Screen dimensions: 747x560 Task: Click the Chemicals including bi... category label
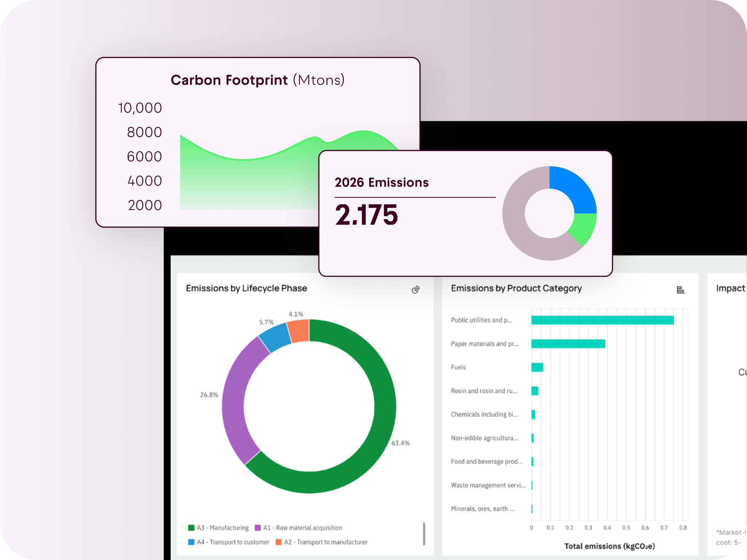tap(484, 415)
